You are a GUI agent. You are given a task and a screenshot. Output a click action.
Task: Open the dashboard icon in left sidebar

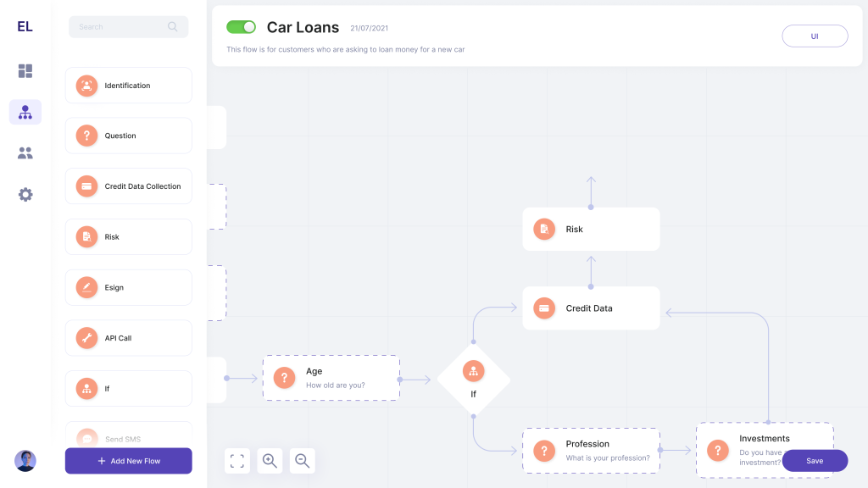tap(25, 71)
